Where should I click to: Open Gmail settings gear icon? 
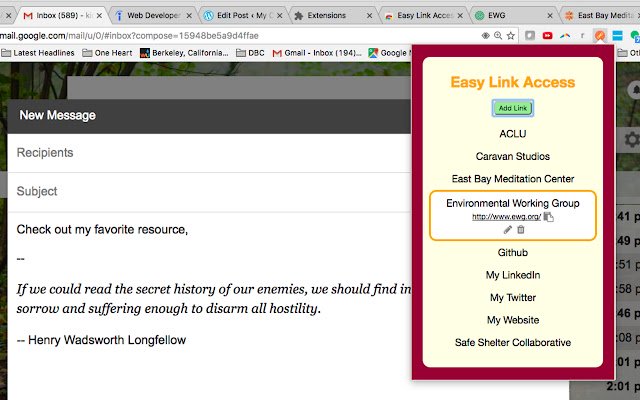point(632,140)
